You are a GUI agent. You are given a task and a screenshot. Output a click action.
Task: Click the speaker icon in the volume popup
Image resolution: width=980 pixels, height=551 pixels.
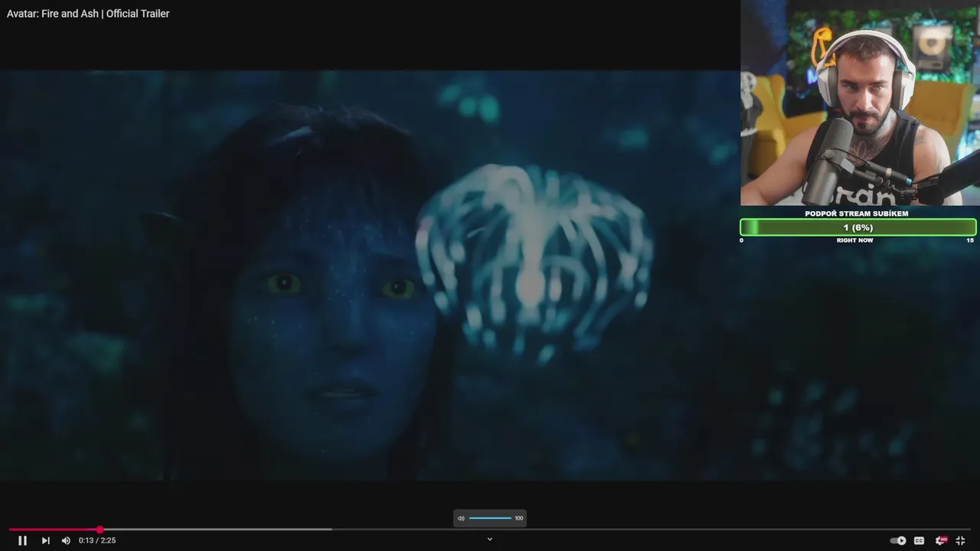(461, 518)
